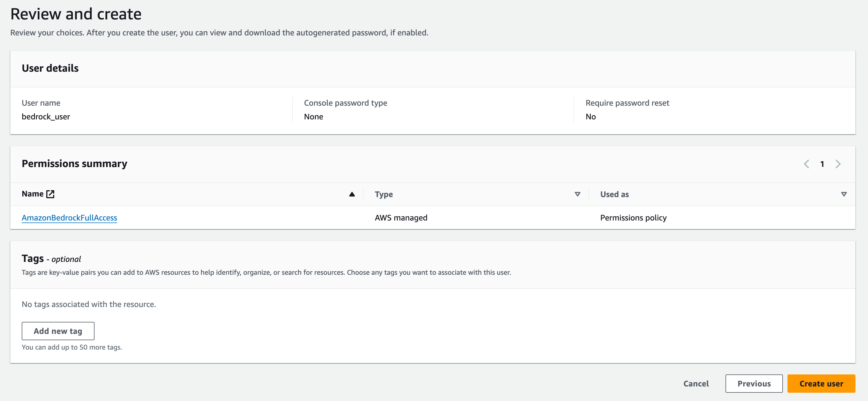
Task: Go to previous permissions page chevron
Action: click(806, 164)
